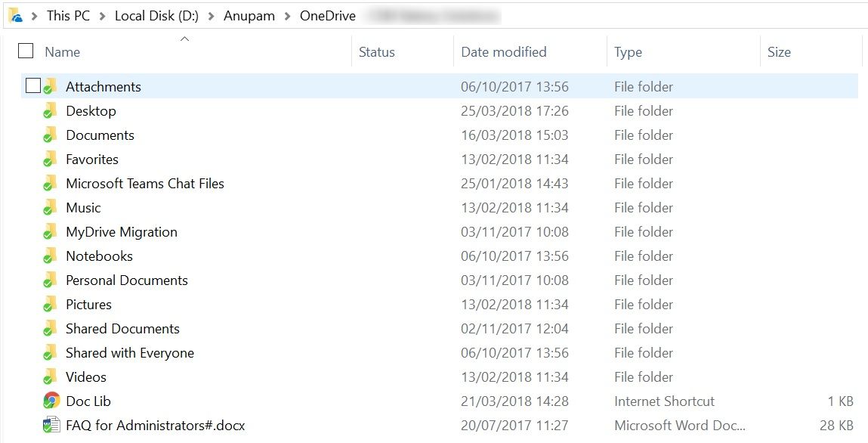Click the Chrome icon of Doc Lib shortcut
This screenshot has width=868, height=443.
tap(51, 401)
